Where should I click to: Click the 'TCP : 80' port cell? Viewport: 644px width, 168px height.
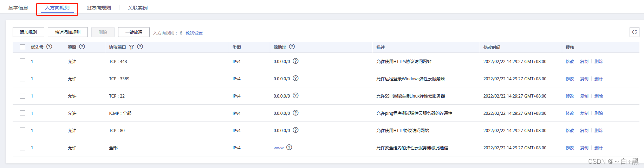pos(117,130)
